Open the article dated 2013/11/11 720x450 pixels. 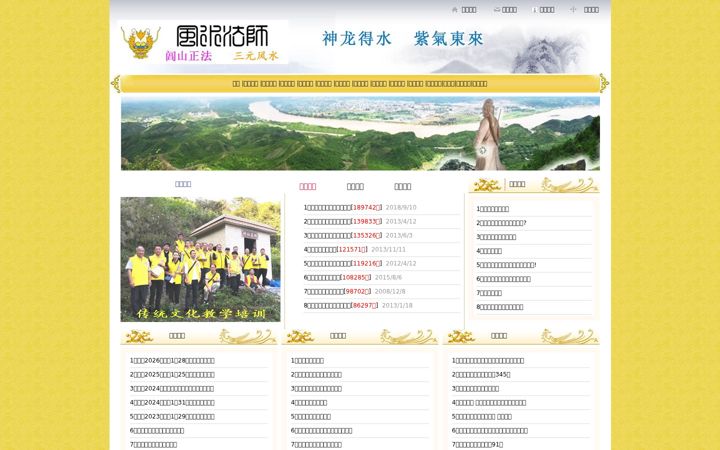pyautogui.click(x=336, y=249)
